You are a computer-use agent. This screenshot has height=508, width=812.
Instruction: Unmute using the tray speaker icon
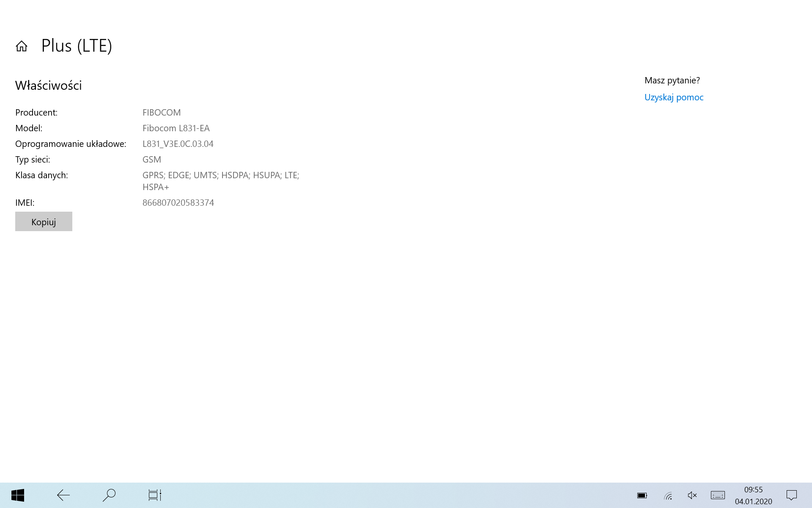(692, 495)
